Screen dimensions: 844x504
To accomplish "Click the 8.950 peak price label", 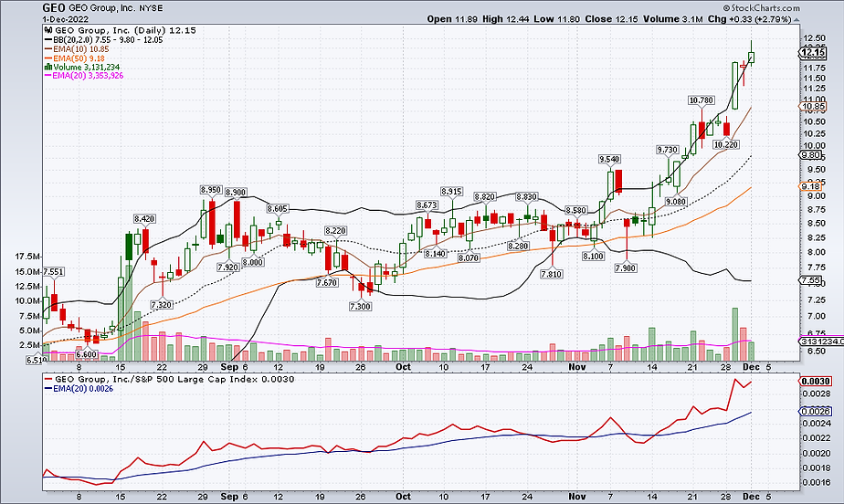I will pyautogui.click(x=211, y=190).
